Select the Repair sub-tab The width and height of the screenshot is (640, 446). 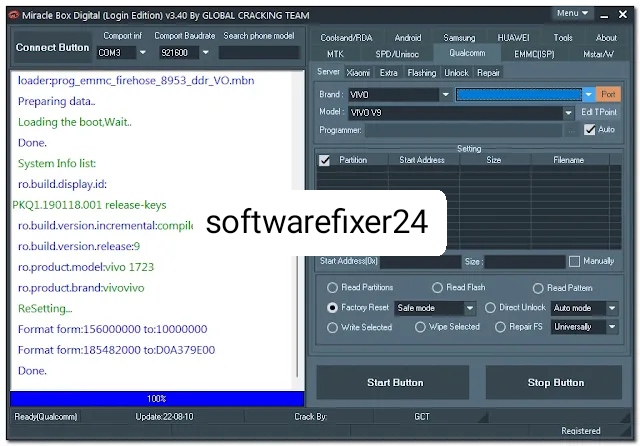tap(488, 73)
